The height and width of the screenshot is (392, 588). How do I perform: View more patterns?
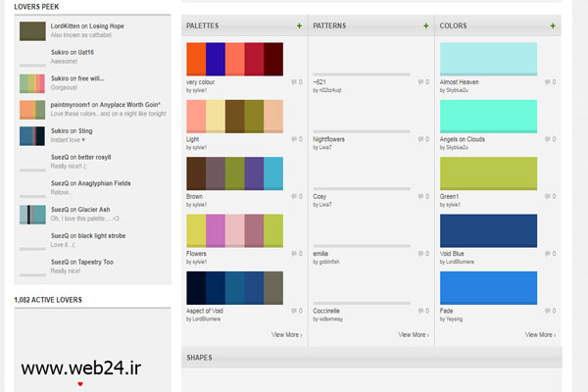414,334
